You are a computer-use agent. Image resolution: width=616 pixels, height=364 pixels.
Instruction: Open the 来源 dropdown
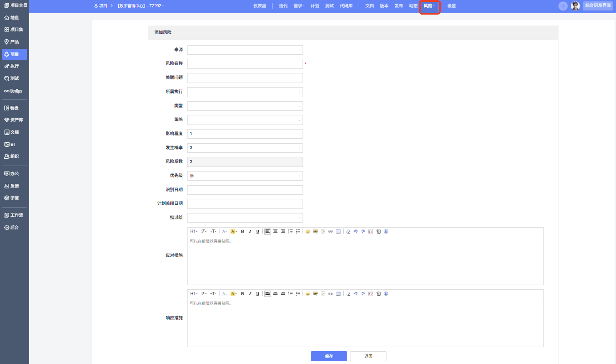pyautogui.click(x=245, y=50)
